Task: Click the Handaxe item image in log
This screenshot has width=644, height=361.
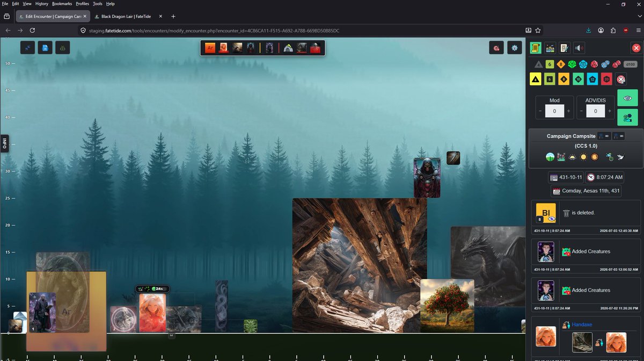Action: click(x=582, y=342)
